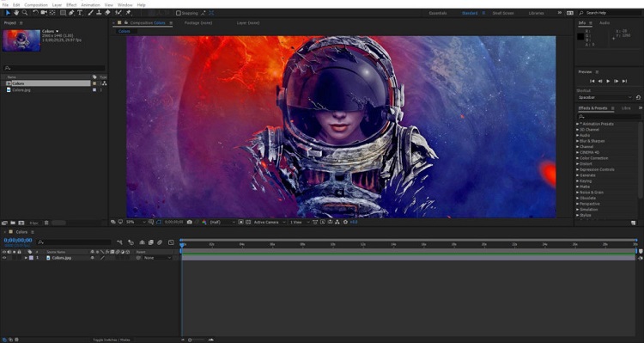Select the Roto Brush tool
This screenshot has height=343, width=644.
point(118,13)
